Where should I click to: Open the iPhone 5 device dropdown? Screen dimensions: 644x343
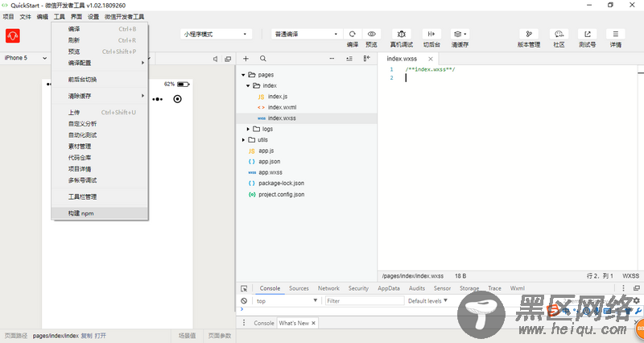26,58
